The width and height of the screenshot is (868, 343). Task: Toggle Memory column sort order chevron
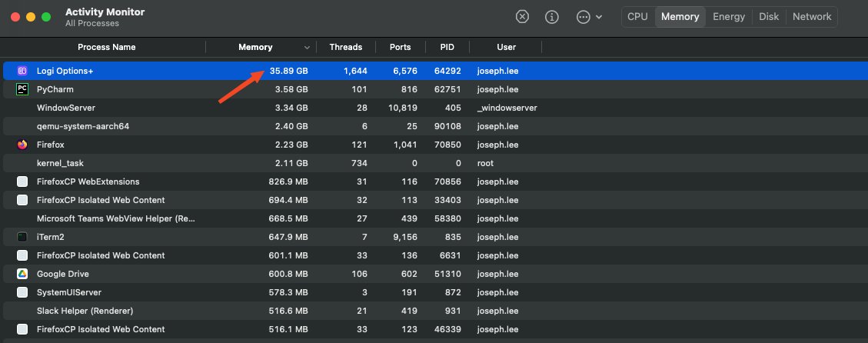click(x=308, y=48)
